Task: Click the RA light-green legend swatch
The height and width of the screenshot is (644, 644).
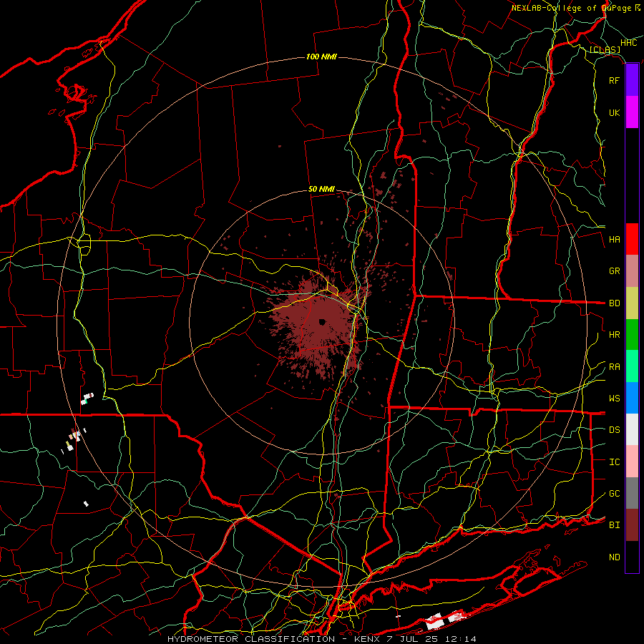Action: click(632, 366)
